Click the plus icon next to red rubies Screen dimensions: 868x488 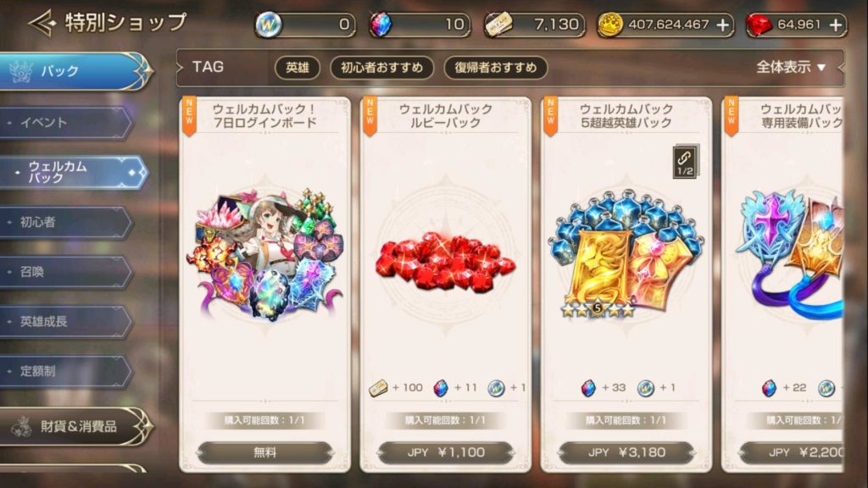click(836, 25)
